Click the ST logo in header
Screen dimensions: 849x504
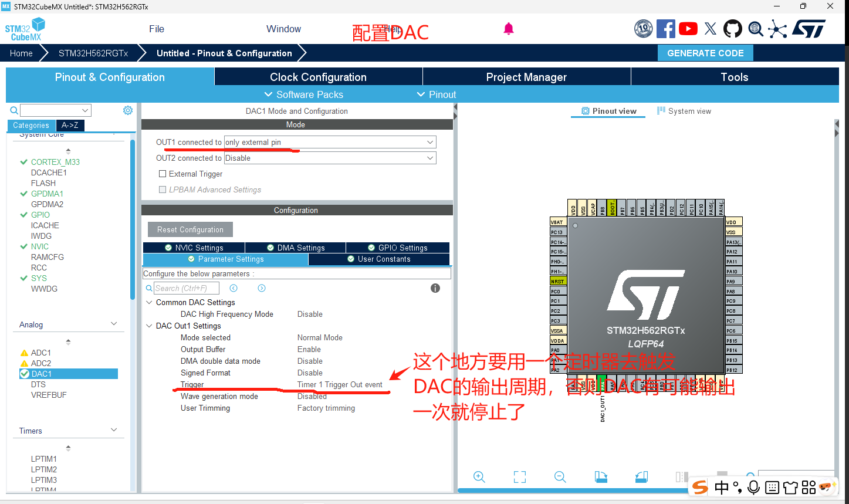pos(809,28)
